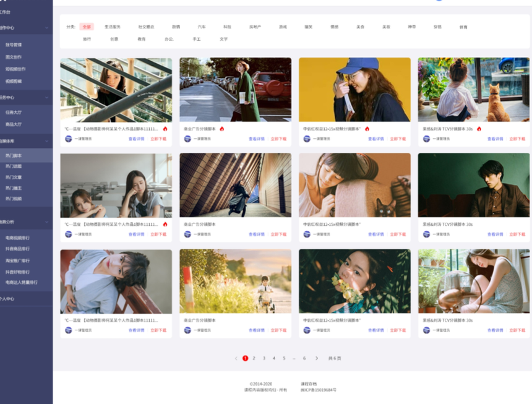Screen dimensions: 532x404
Task: Filter scripts by the 教育 category
Action: 142,39
